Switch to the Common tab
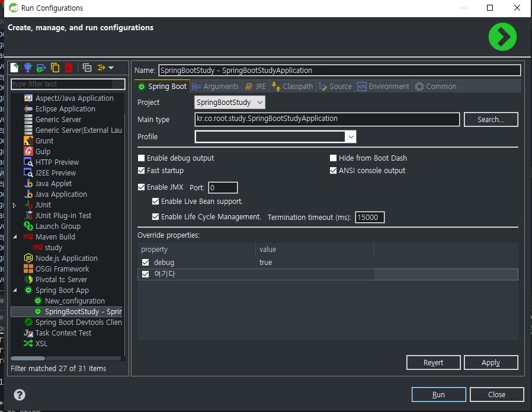The image size is (532, 412). (436, 87)
